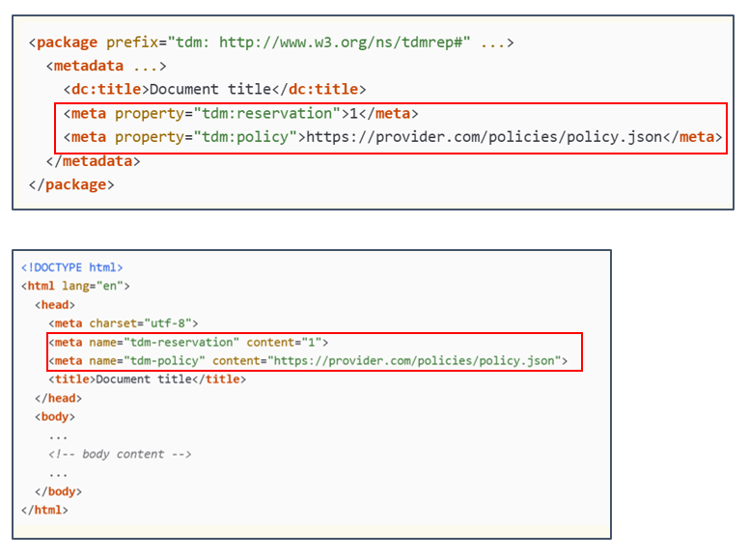Click the closing /body tag
749x560 pixels.
(x=58, y=491)
